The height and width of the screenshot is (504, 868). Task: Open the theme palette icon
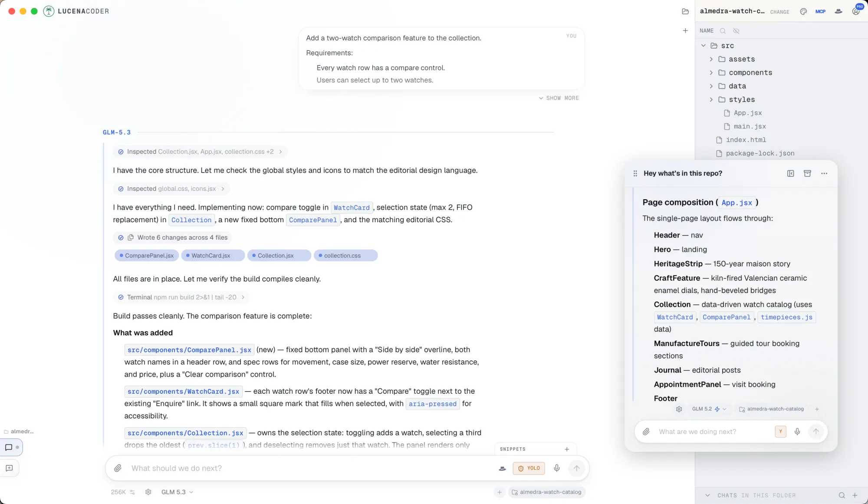[x=803, y=12]
